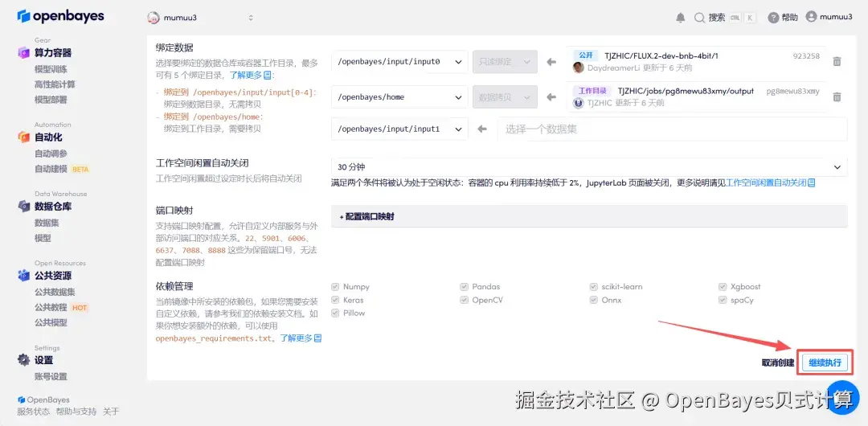This screenshot has height=426, width=868.
Task: Click the search magnifier icon
Action: pos(699,18)
